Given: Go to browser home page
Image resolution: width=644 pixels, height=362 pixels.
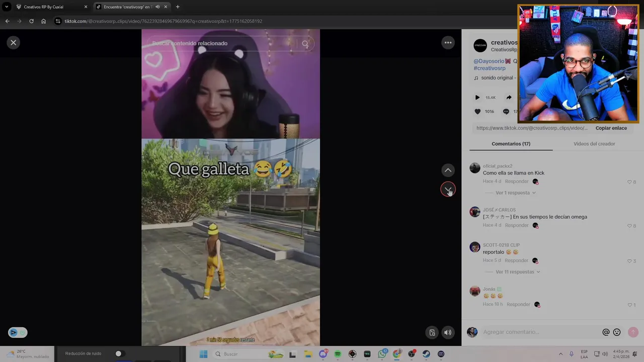Looking at the screenshot, I should 44,21.
